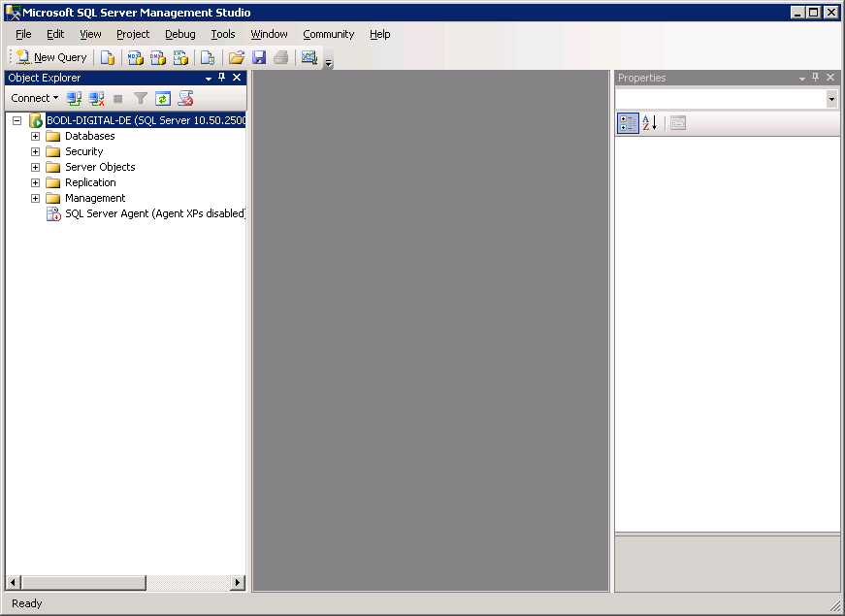Image resolution: width=845 pixels, height=616 pixels.
Task: Open Analysis Services DMX Query icon
Action: click(158, 57)
